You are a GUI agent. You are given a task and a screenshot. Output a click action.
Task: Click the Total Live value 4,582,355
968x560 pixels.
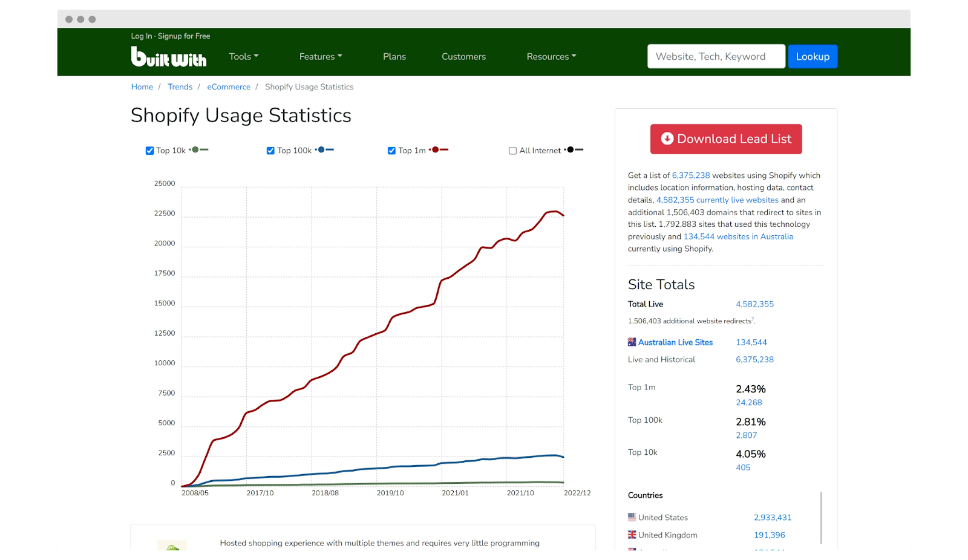point(754,304)
